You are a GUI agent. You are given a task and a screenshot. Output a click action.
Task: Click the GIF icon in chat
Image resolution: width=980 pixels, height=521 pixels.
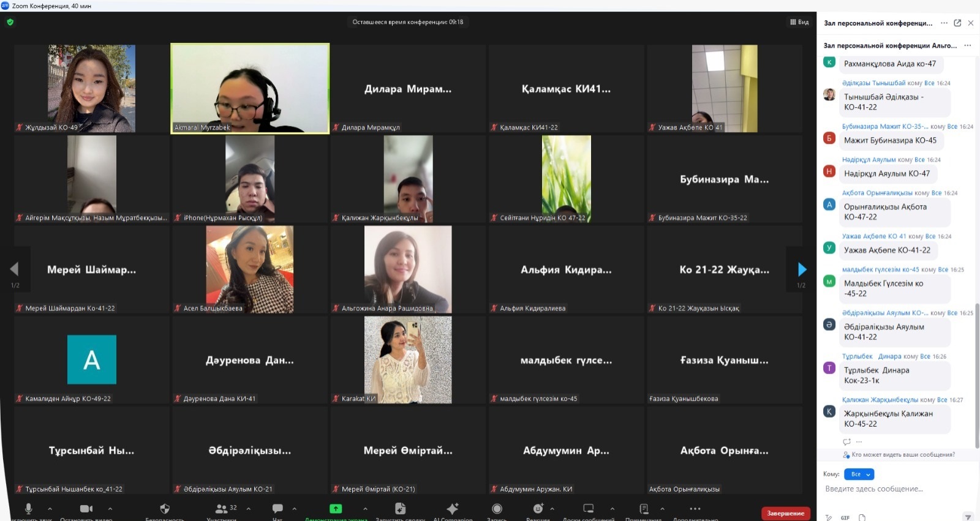coord(845,518)
